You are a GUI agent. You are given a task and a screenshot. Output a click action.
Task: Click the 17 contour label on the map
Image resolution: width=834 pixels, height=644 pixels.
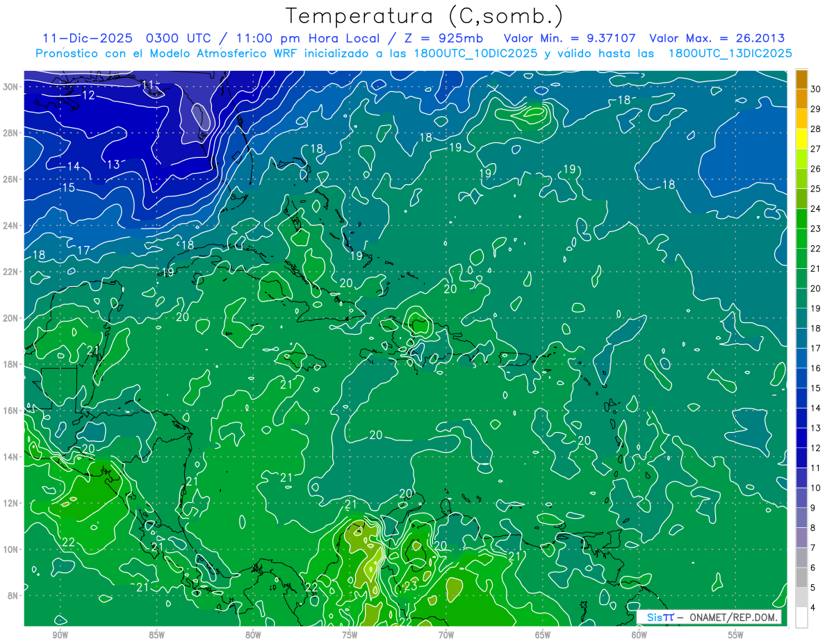click(83, 250)
